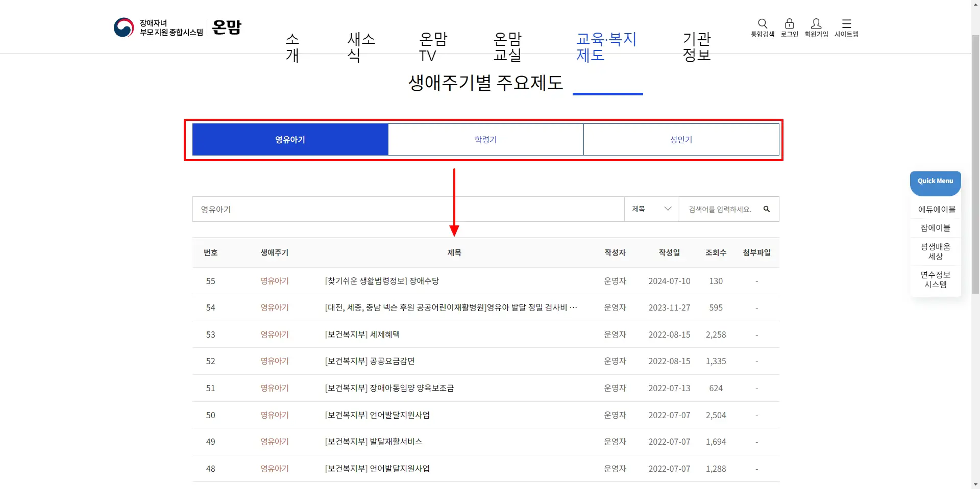Switch to the 학령기 tab
The image size is (980, 489).
tap(485, 139)
